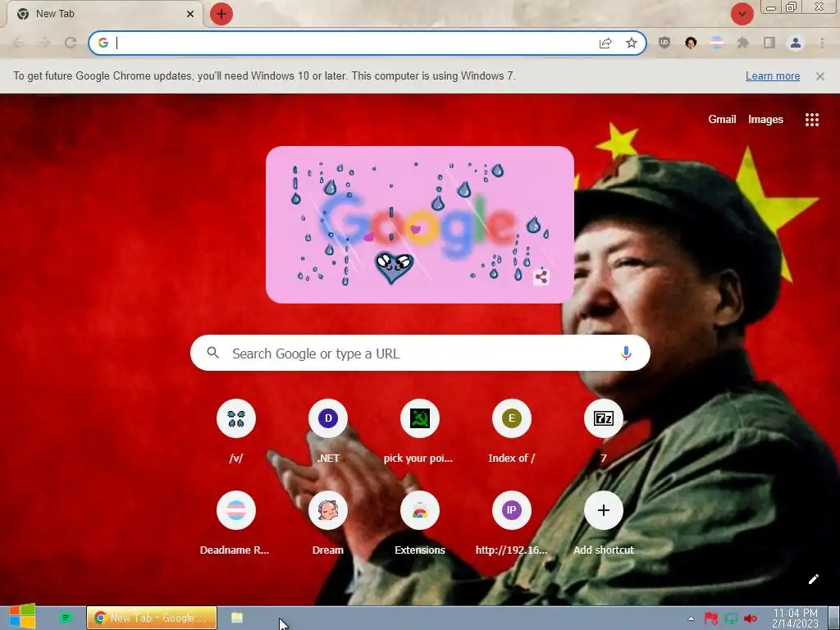Open a new tab with the red plus button
This screenshot has width=840, height=630.
pos(221,14)
